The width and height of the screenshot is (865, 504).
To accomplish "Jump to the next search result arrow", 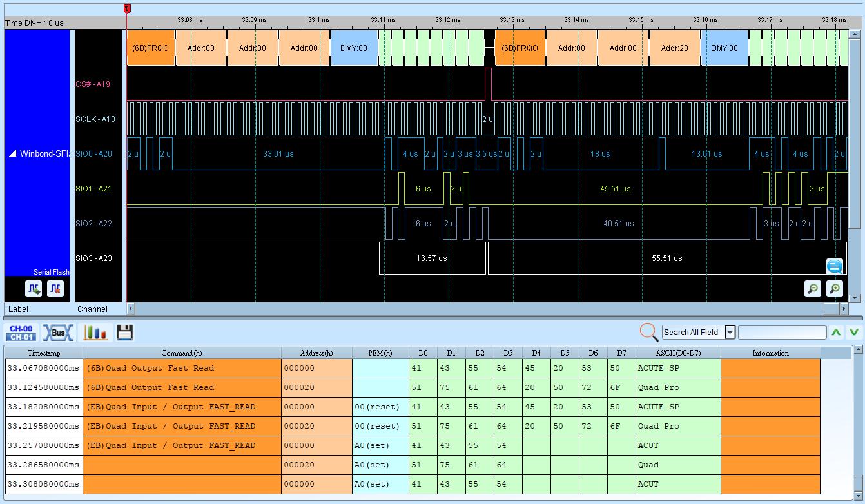I will tap(854, 333).
